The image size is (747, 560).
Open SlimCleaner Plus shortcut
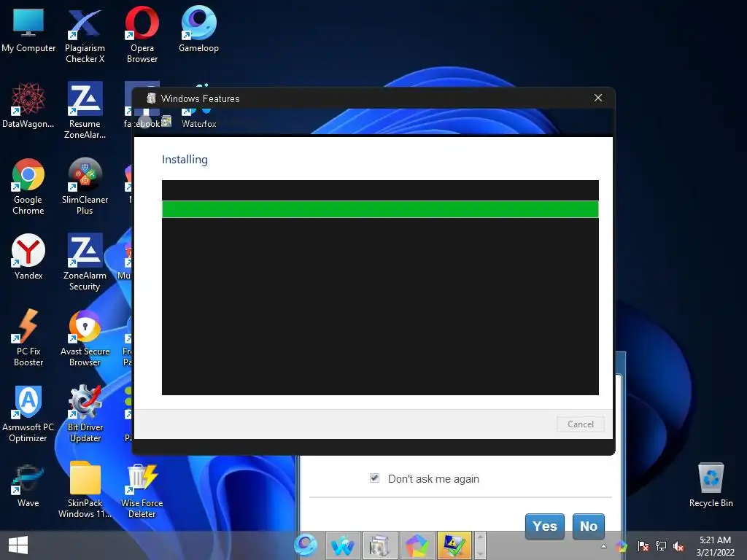point(85,187)
